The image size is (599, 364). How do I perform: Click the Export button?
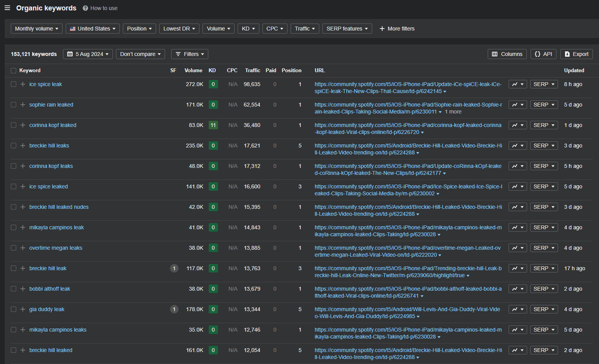(576, 54)
